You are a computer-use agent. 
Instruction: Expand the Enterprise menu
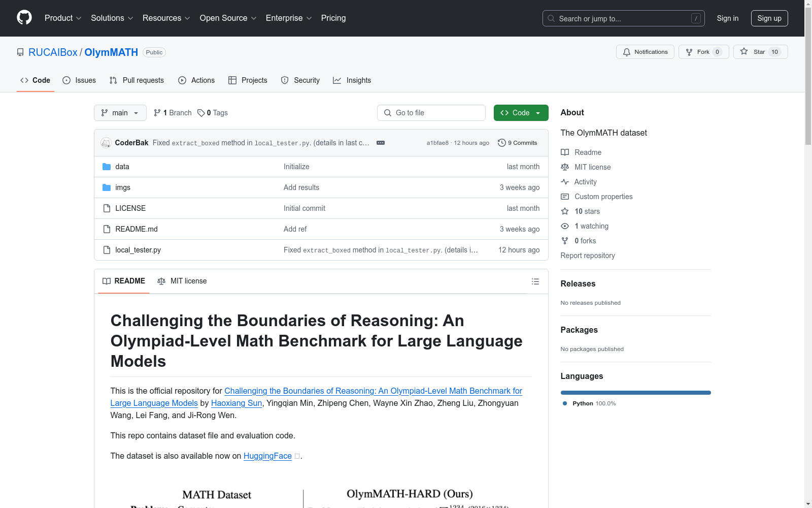coord(289,18)
